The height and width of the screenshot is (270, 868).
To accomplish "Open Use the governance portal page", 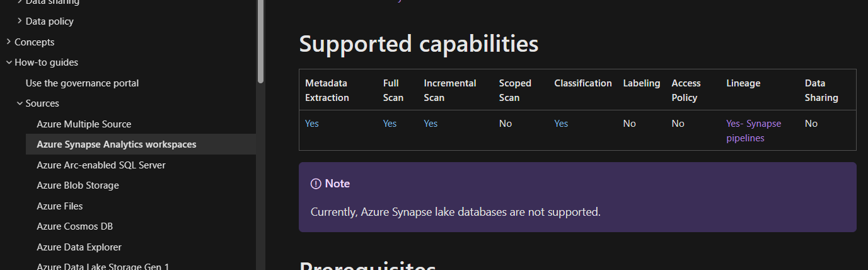I will (x=82, y=83).
